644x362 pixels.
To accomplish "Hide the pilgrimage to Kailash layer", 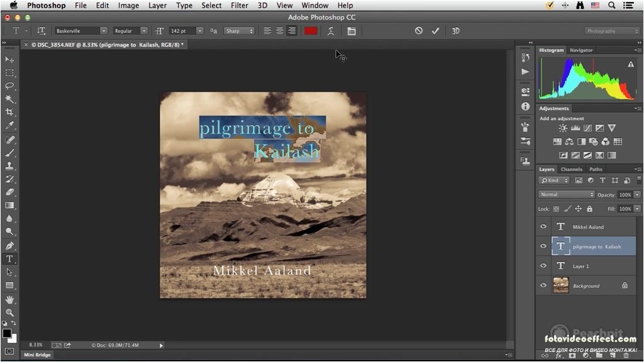I will tap(543, 246).
